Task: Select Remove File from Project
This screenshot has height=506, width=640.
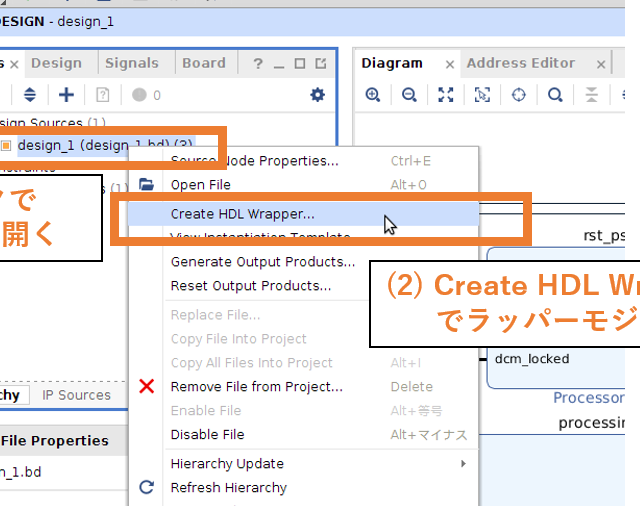Action: click(256, 387)
